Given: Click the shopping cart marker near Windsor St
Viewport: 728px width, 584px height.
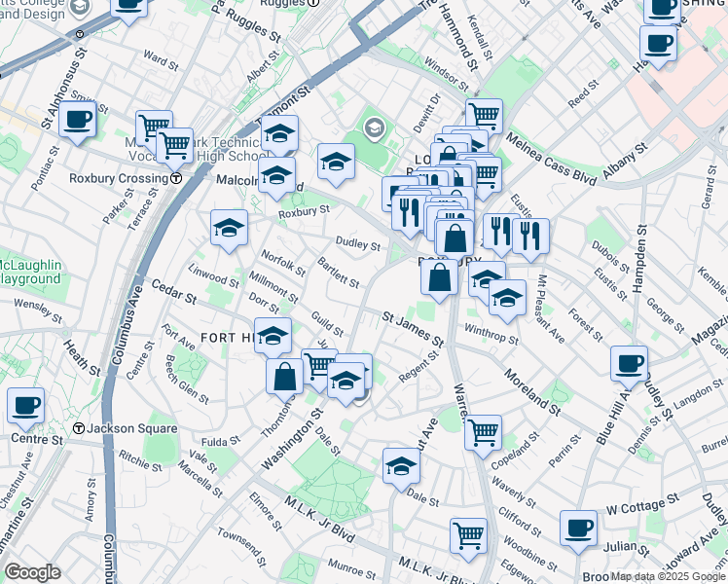Looking at the screenshot, I should (484, 116).
